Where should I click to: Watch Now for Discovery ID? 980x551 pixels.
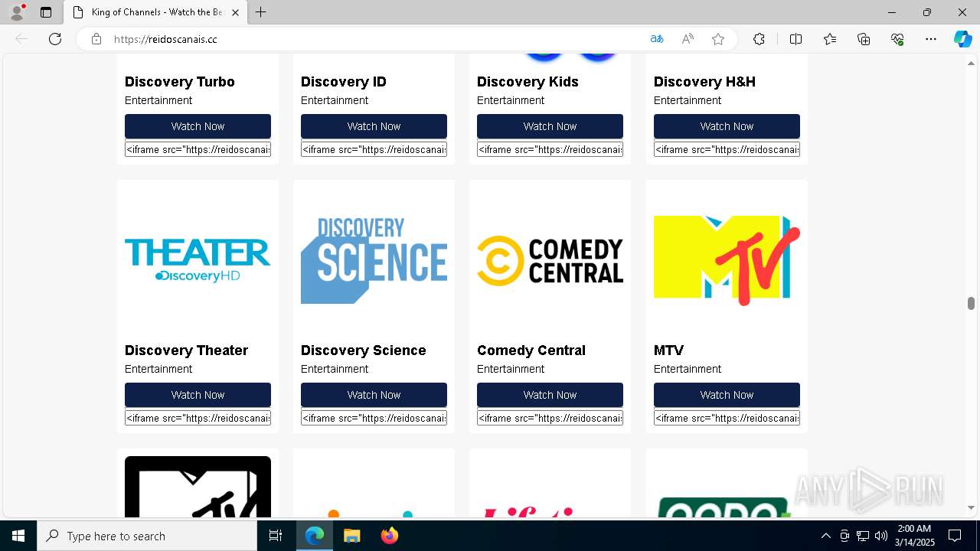[x=374, y=126]
